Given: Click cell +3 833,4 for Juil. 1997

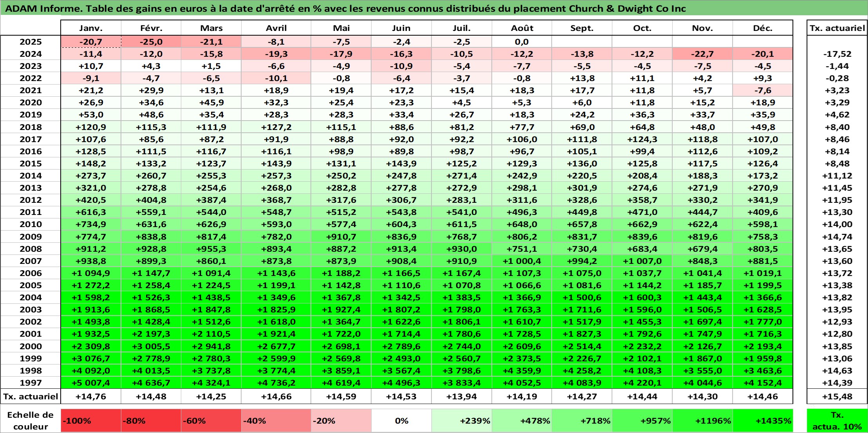Looking at the screenshot, I should [462, 382].
